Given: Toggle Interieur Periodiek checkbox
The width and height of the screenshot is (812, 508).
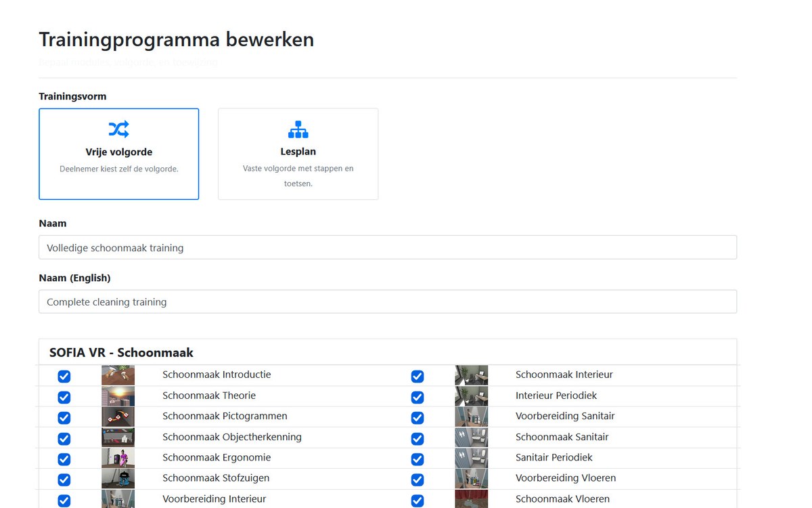Looking at the screenshot, I should [418, 397].
